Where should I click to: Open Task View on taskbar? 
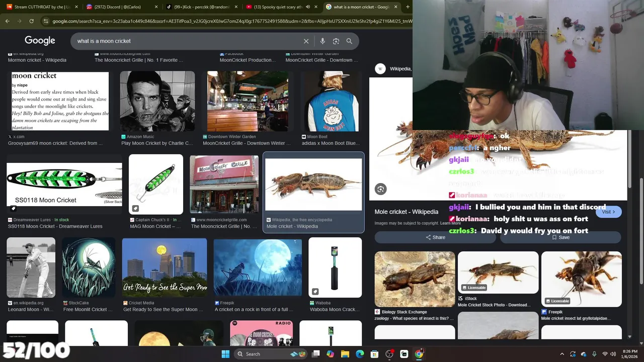[x=315, y=354]
